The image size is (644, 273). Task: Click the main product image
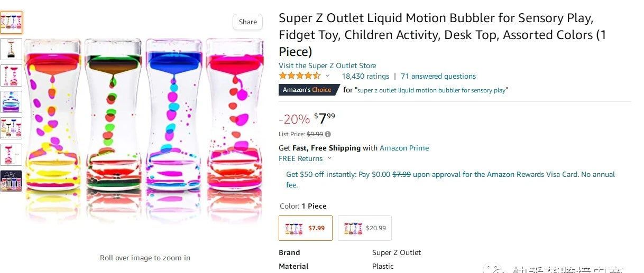[144, 127]
